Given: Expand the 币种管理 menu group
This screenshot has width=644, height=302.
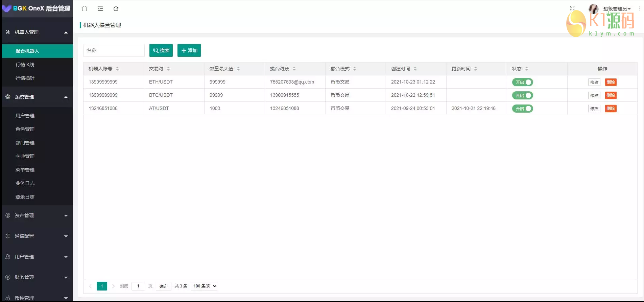Looking at the screenshot, I should click(x=66, y=298).
